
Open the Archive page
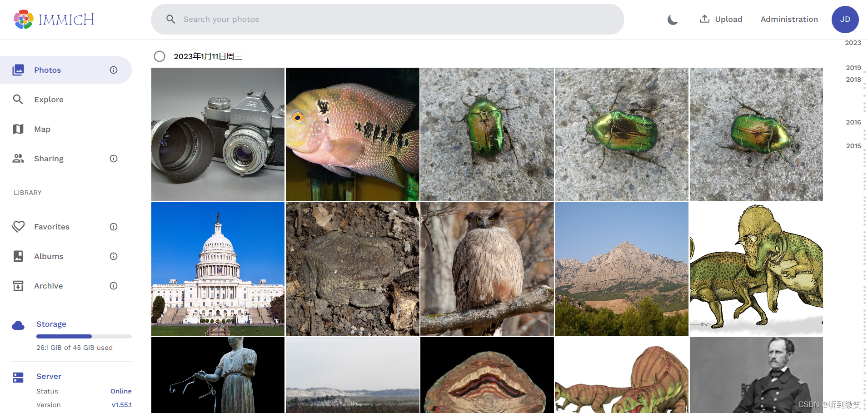click(66, 286)
